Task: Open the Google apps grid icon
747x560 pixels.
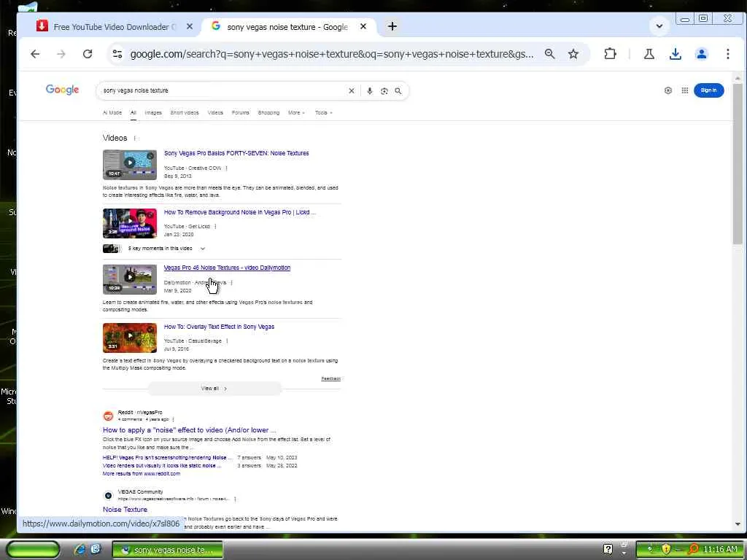Action: [684, 90]
